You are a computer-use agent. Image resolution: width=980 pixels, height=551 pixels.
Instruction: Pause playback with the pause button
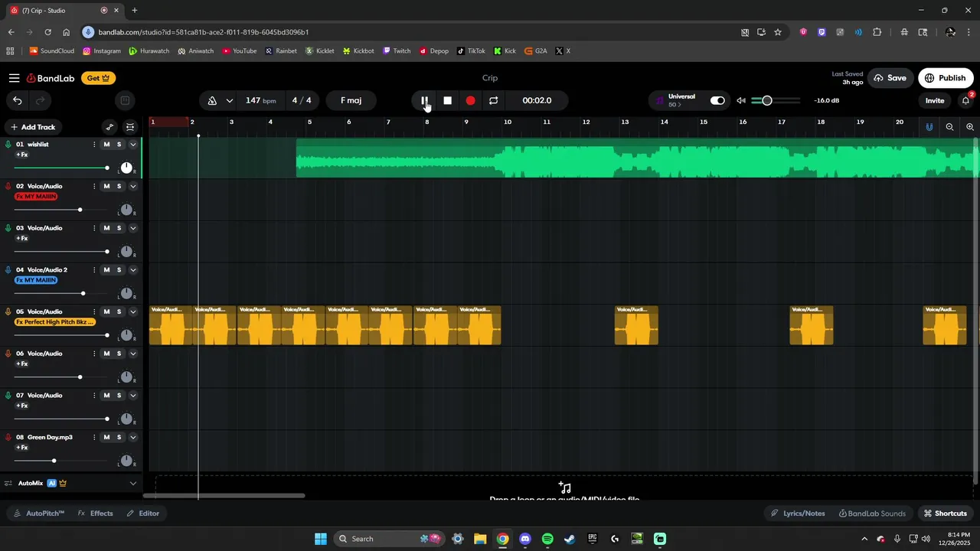pyautogui.click(x=424, y=100)
